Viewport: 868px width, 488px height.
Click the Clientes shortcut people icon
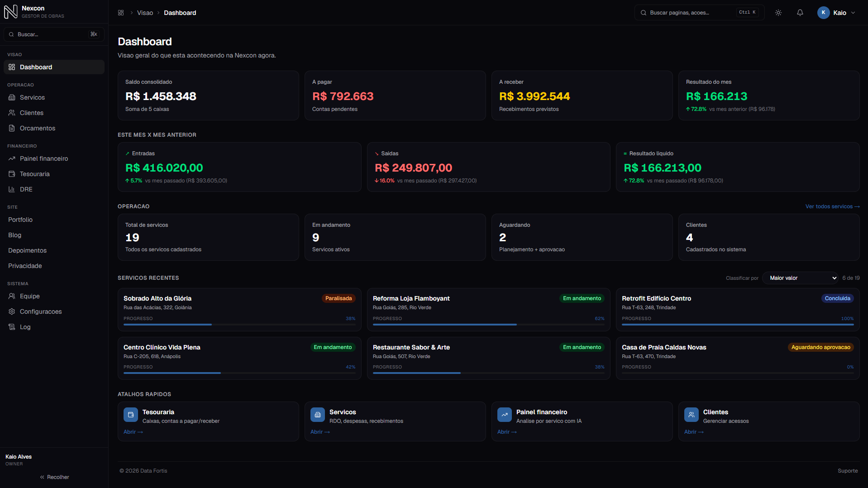point(692,415)
